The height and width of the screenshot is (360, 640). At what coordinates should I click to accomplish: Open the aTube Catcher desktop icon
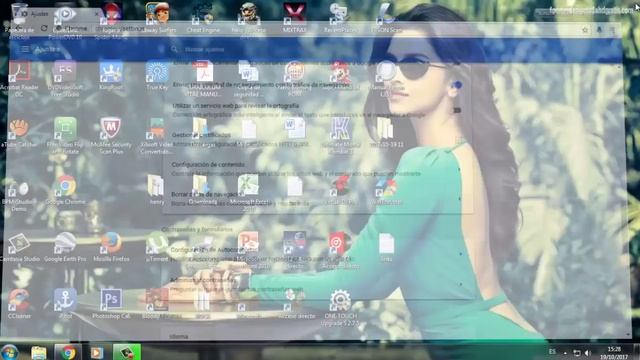[x=19, y=133]
